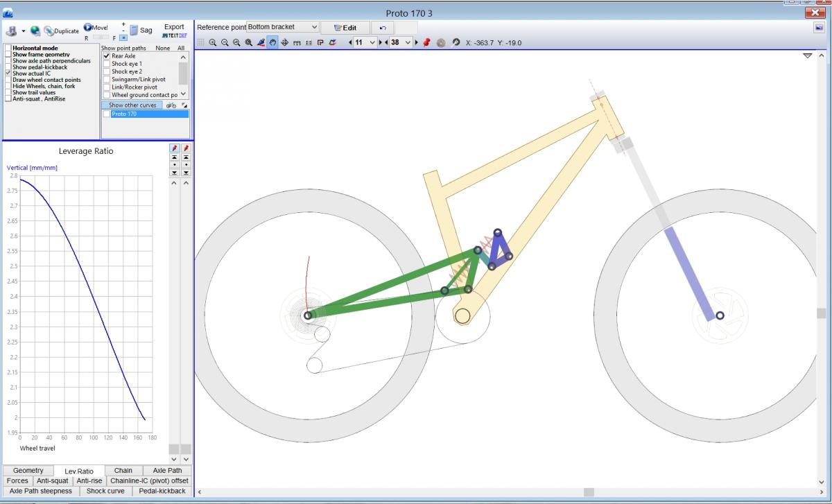Click the globe icon in top toolbar
Viewport: 832px width, 504px height.
tap(35, 31)
